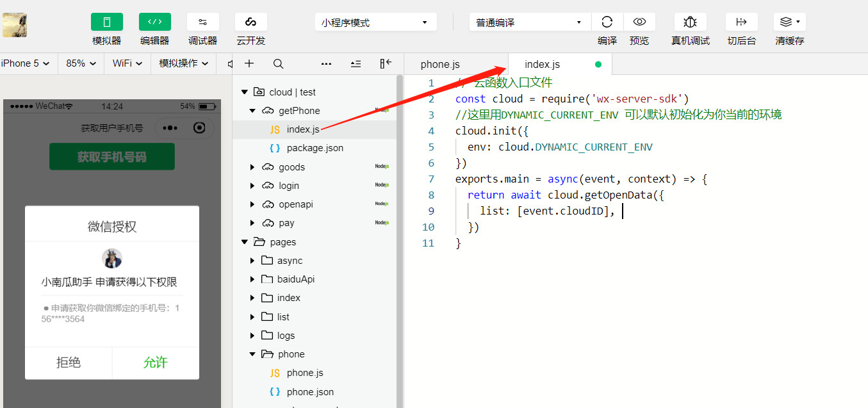Image resolution: width=868 pixels, height=408 pixels.
Task: Click the cloud icon beside getPhone folder
Action: [268, 111]
